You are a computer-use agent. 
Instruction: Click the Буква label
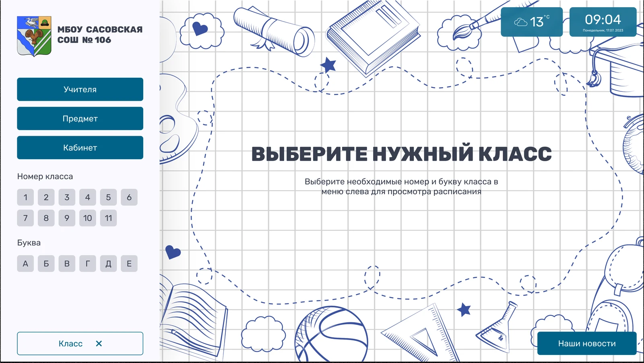click(x=29, y=243)
